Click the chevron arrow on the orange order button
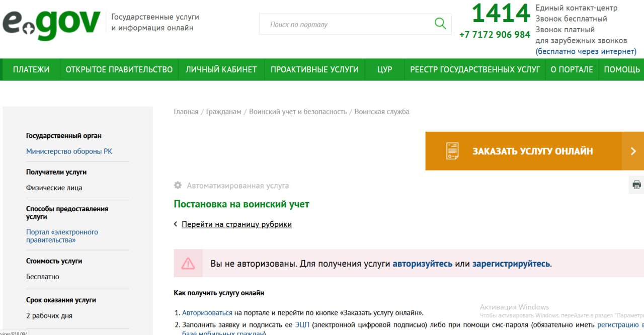This screenshot has height=335, width=644. pos(633,150)
